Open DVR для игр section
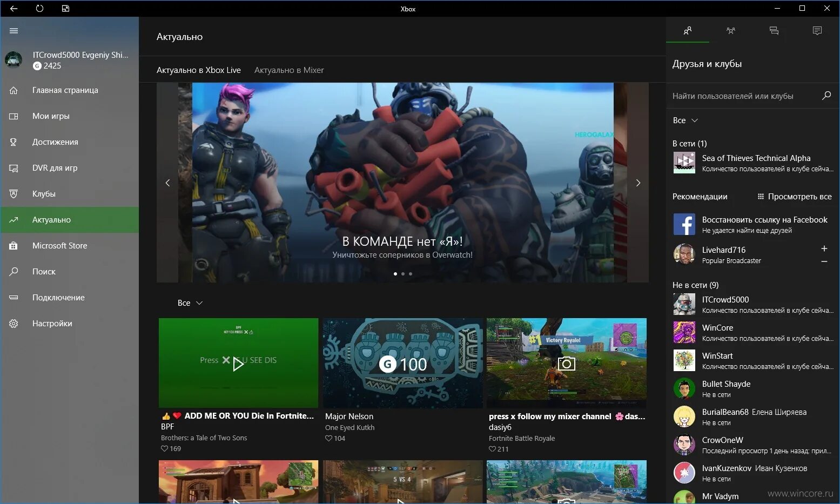840x504 pixels. pos(69,168)
